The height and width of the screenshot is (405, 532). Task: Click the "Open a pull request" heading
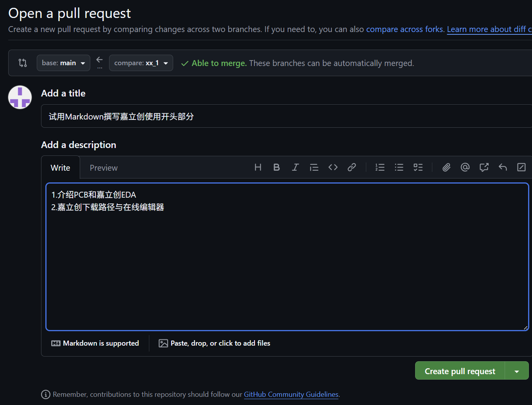(x=70, y=13)
